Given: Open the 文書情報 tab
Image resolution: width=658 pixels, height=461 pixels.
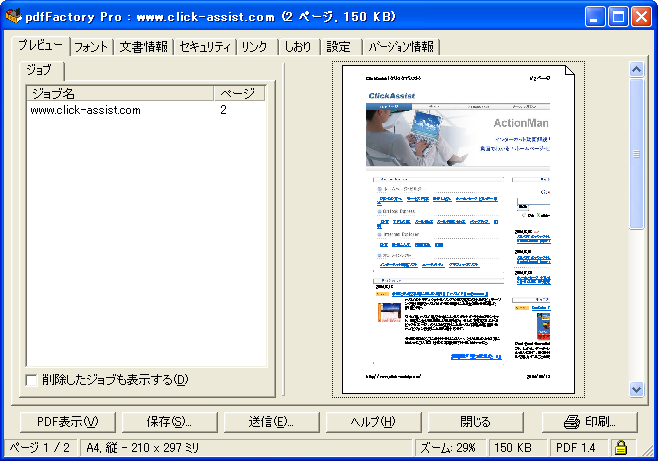Looking at the screenshot, I should tap(144, 47).
